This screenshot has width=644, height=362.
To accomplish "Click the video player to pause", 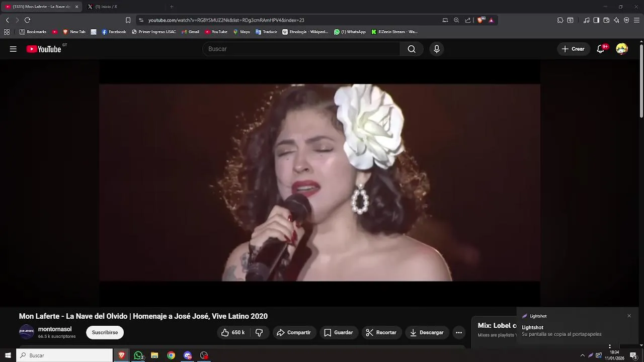I will [x=319, y=183].
